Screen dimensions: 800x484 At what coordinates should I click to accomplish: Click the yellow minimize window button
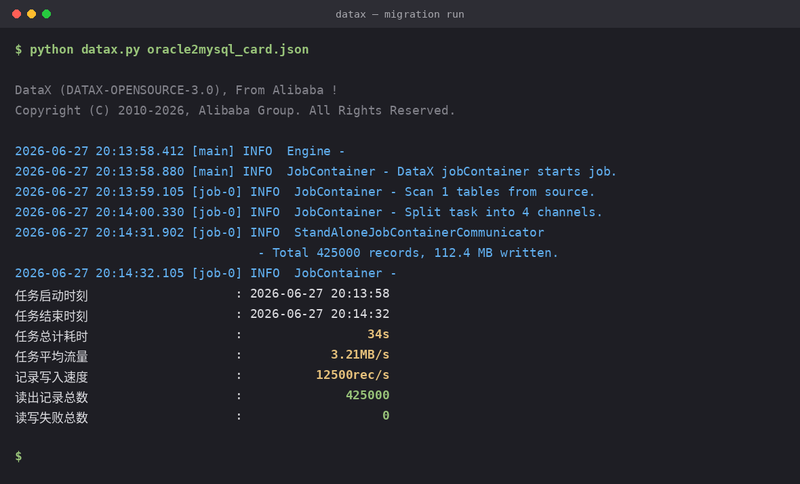click(x=32, y=14)
